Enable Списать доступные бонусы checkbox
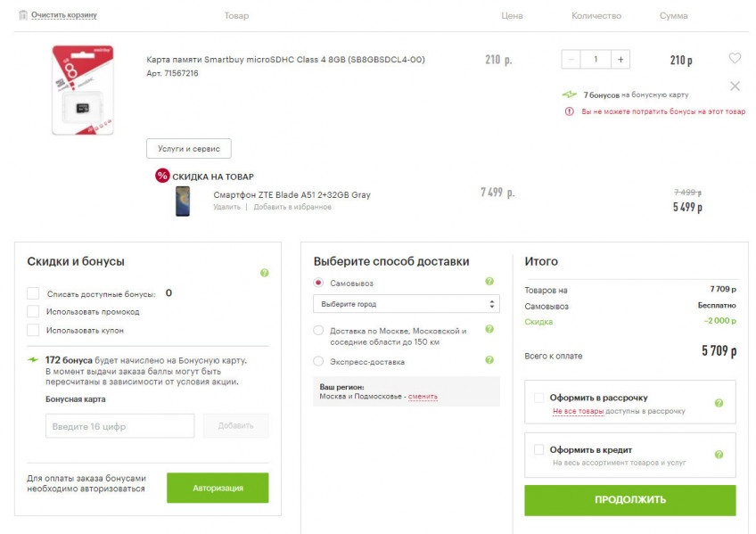Screen dimensions: 756x534 pyautogui.click(x=33, y=293)
